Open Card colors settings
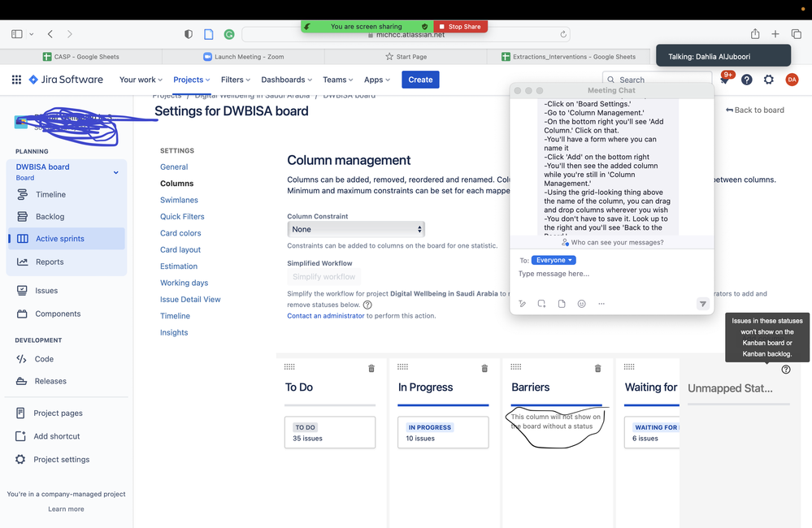Screen dimensions: 812x528 click(x=180, y=233)
